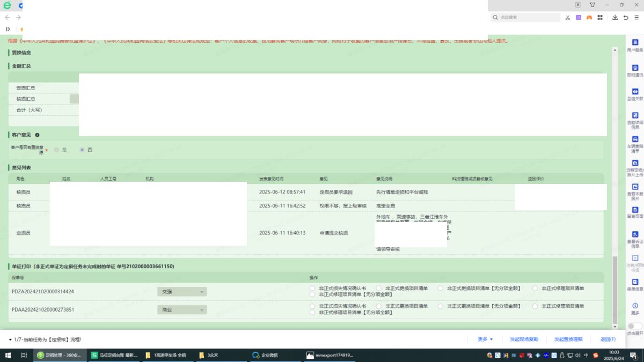Select 否 for 客户是否有置换意愿
The width and height of the screenshot is (644, 362).
click(x=82, y=150)
